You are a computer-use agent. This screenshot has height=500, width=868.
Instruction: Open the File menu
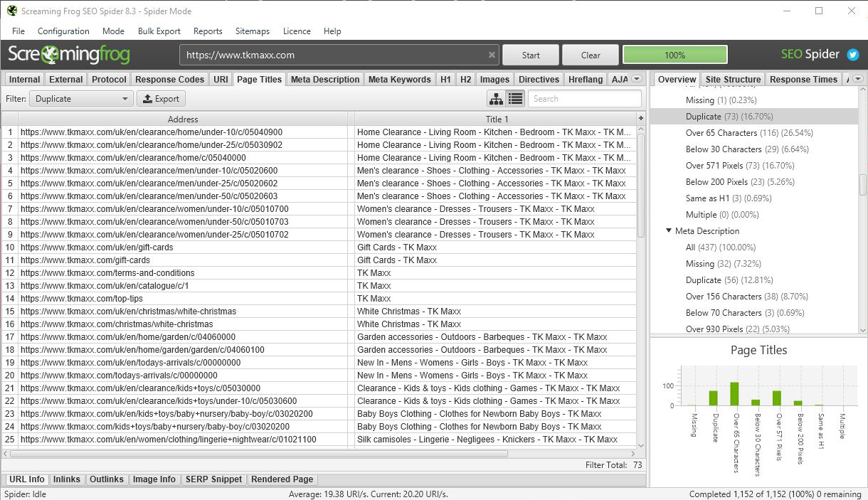click(18, 31)
